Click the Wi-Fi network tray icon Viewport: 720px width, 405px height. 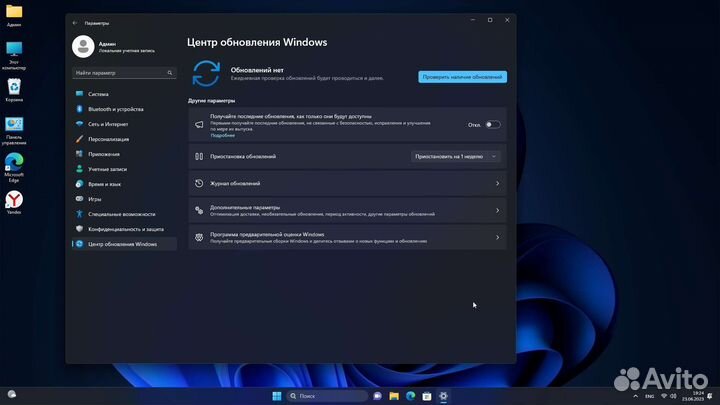click(x=664, y=396)
